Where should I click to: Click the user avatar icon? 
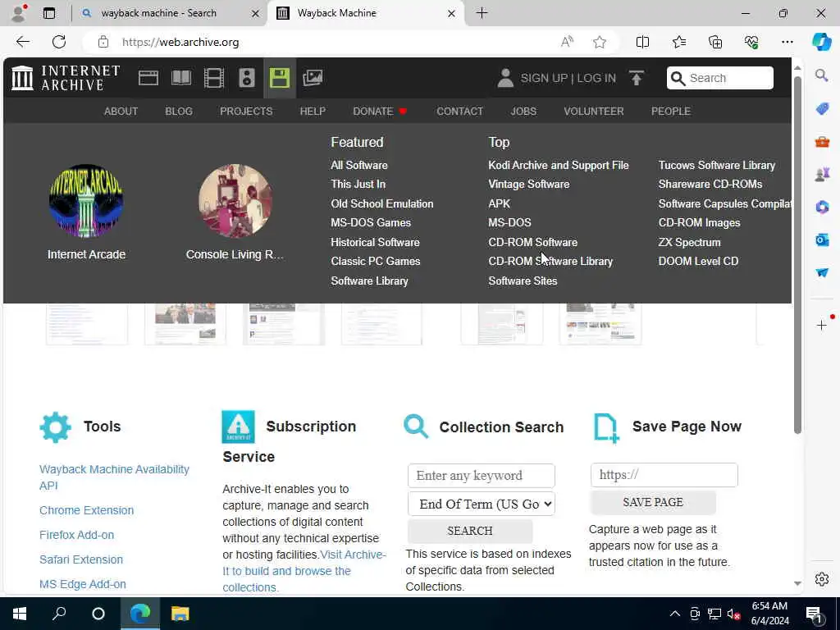tap(504, 78)
